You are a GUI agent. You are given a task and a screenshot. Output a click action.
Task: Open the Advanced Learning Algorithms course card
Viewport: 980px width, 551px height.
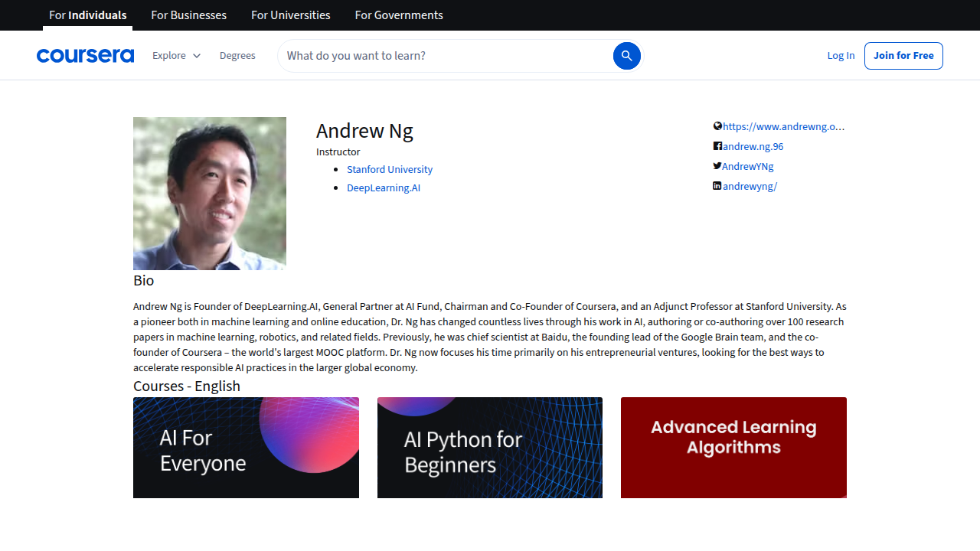[x=733, y=448]
